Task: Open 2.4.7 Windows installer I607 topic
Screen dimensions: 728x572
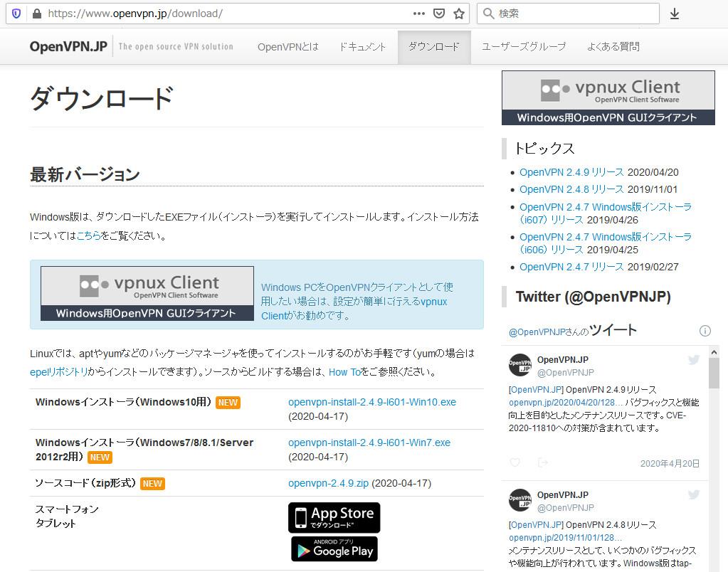Action: pyautogui.click(x=606, y=213)
